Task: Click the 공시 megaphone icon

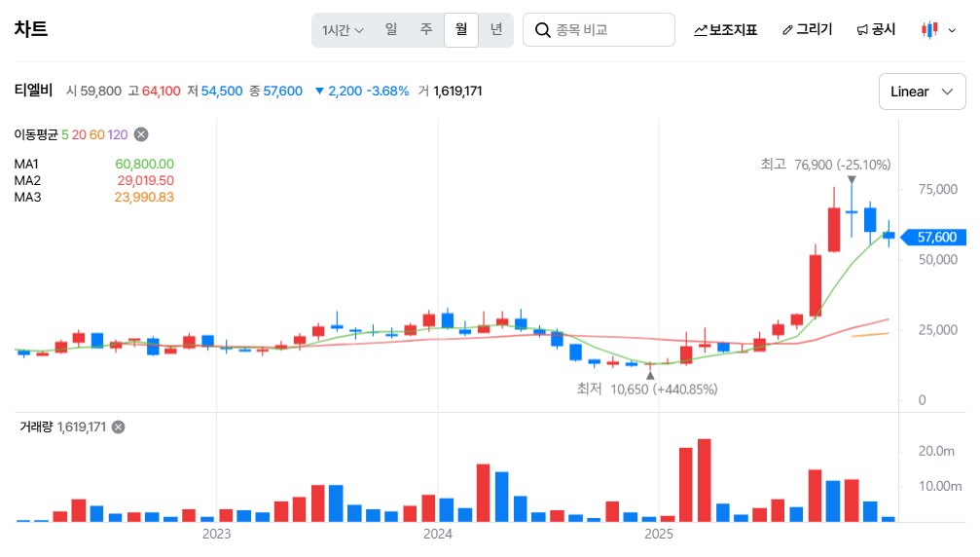Action: [x=862, y=30]
